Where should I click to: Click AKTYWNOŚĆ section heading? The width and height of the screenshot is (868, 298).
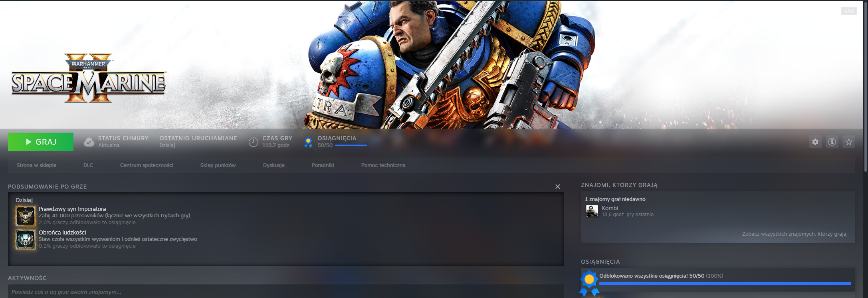[28, 278]
